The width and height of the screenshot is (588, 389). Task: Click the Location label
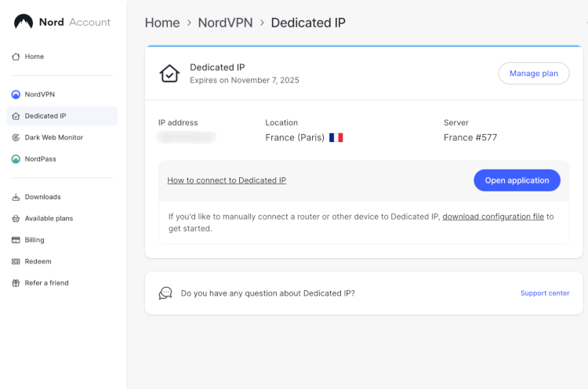pyautogui.click(x=281, y=122)
